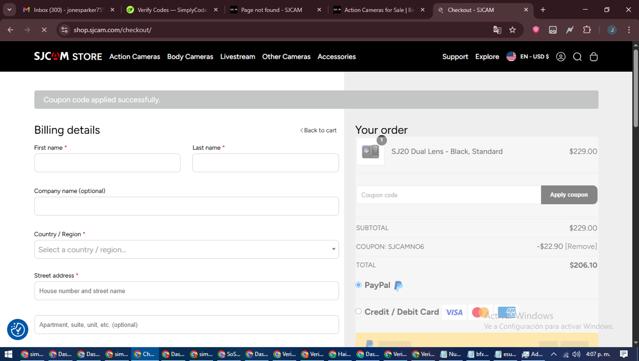
Task: Click the Apply coupon button
Action: (x=569, y=195)
